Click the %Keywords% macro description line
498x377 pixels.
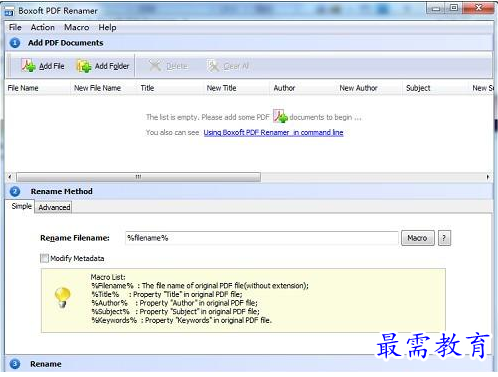point(182,320)
